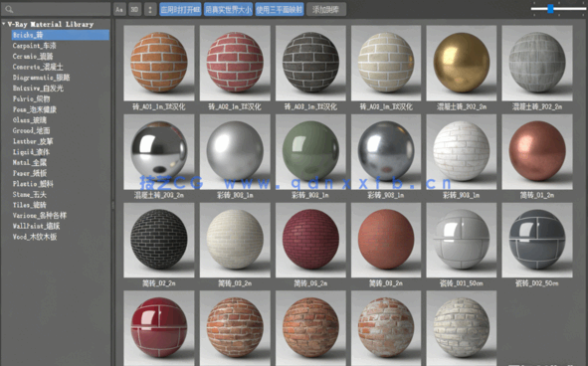Select the Emissive_自发光 category
Screen dimensions: 588x366
38,89
